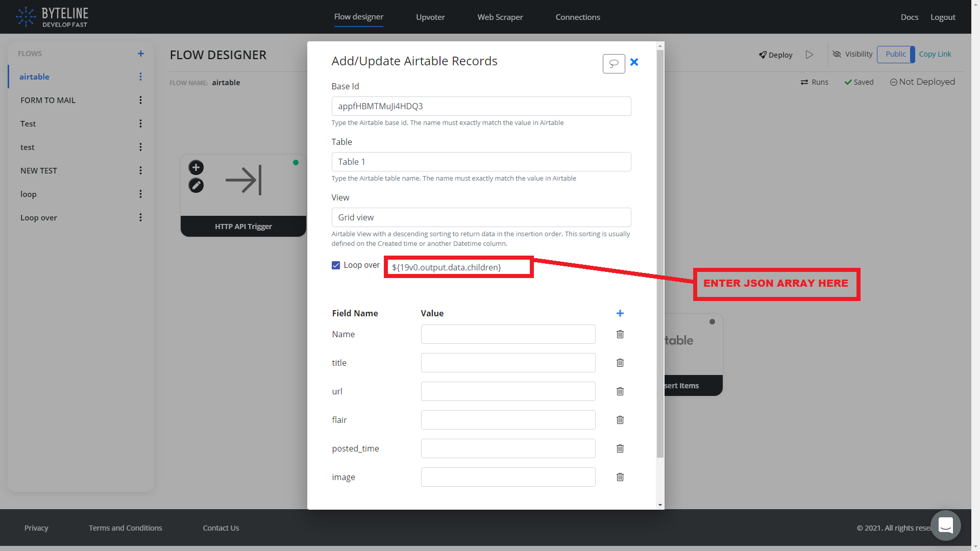Screen dimensions: 980x551
Task: Edit the HTTP API Trigger node
Action: 196,185
